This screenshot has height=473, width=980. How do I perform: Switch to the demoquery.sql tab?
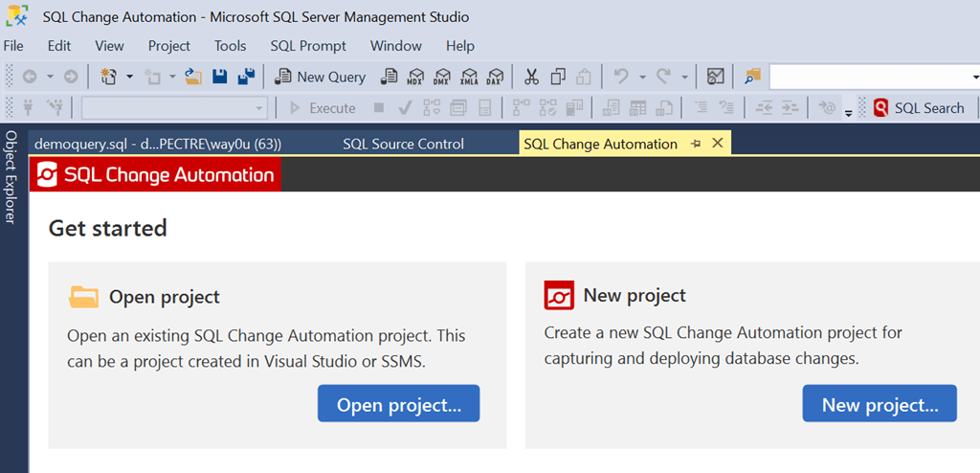[x=158, y=144]
